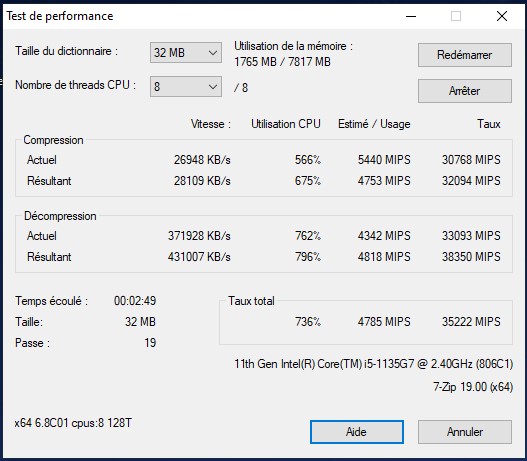Click the disabled maximize window icon
Image resolution: width=527 pixels, height=461 pixels.
pos(456,16)
